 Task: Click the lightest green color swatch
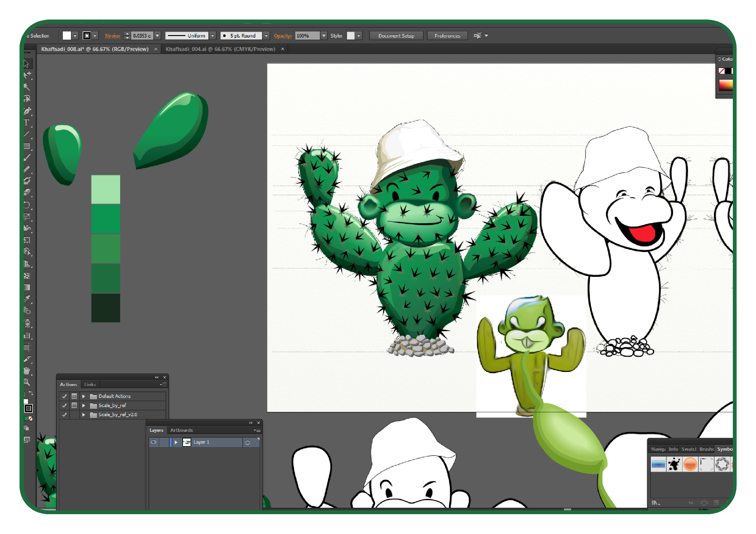[x=106, y=189]
